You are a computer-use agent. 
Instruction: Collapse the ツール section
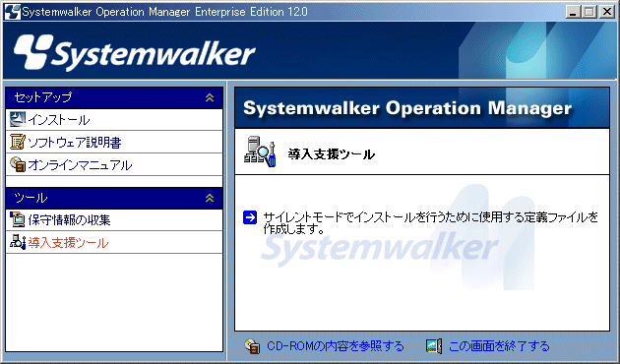(210, 198)
